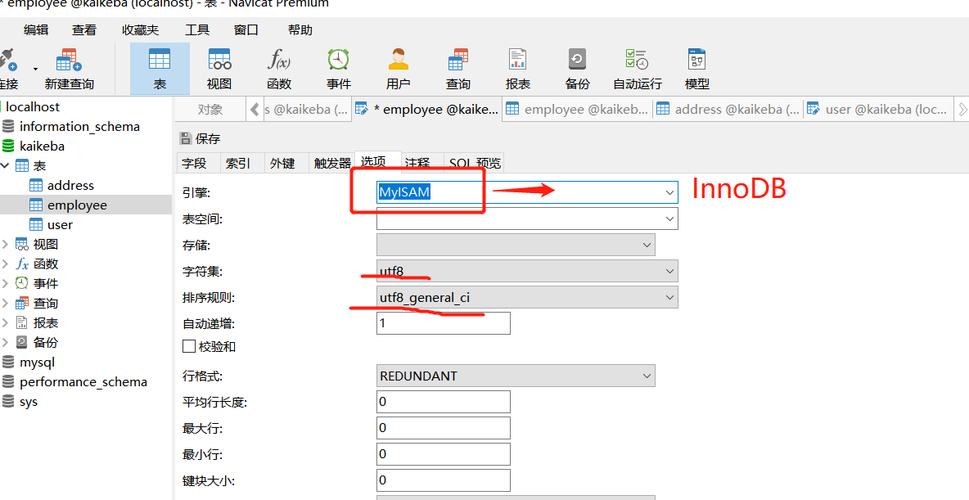The image size is (969, 500).
Task: Open the 报表 toolbar icon
Action: click(x=517, y=60)
